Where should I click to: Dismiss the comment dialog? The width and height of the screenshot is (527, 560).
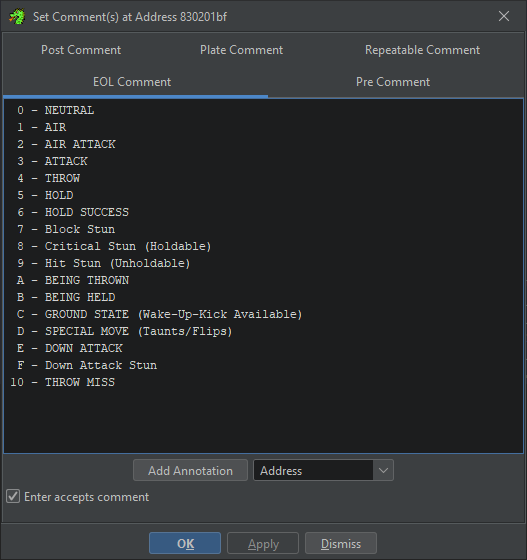click(x=341, y=543)
